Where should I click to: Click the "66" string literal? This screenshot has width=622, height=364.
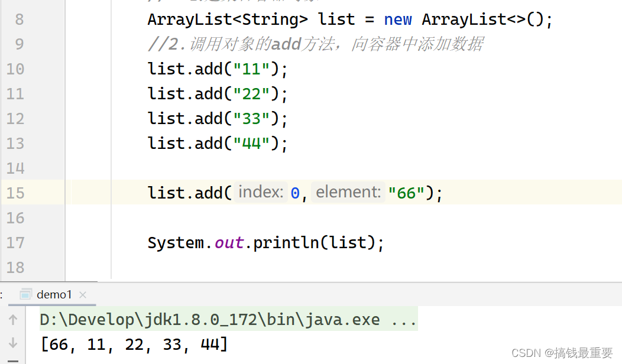(406, 192)
